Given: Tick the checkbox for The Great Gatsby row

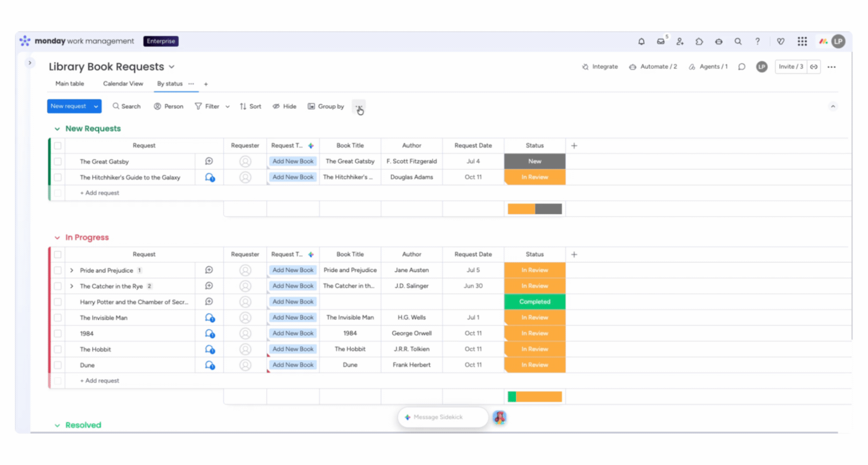Looking at the screenshot, I should pyautogui.click(x=58, y=162).
